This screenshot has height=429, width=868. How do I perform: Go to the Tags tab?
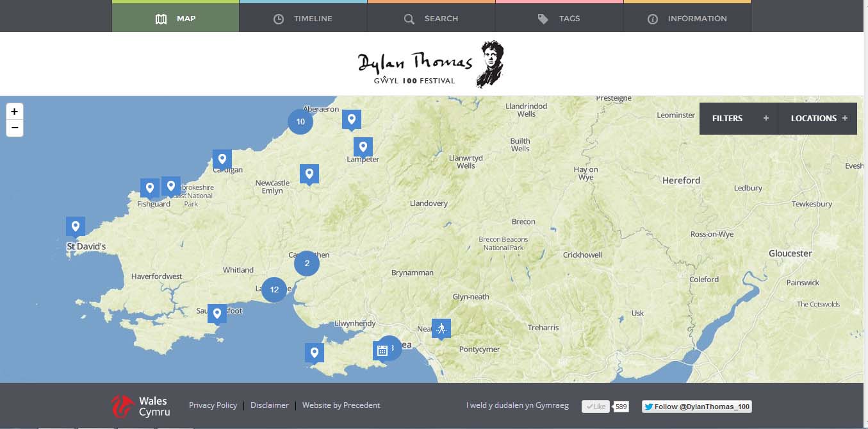click(x=559, y=19)
